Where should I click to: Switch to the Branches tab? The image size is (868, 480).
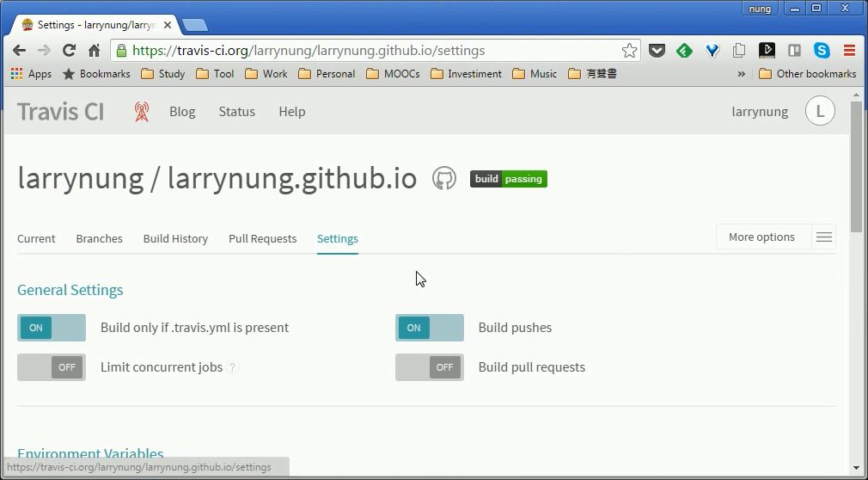(99, 239)
